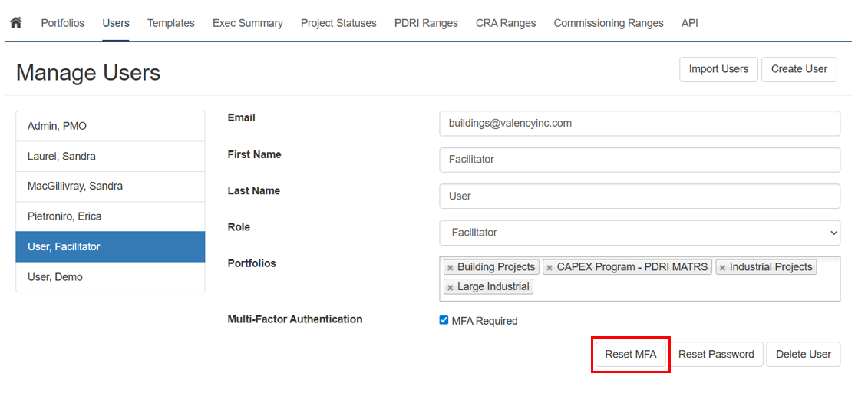Go to the home icon
Image resolution: width=868 pixels, height=393 pixels.
coord(16,23)
